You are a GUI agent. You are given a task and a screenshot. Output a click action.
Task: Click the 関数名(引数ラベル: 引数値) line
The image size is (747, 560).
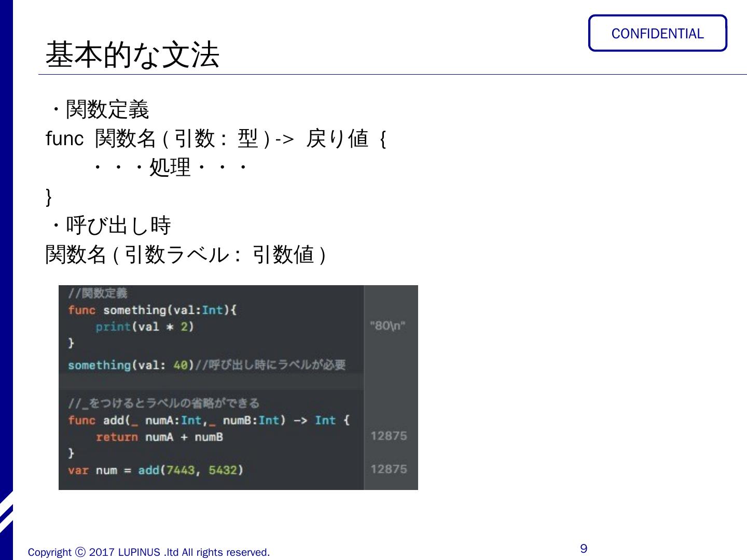click(x=186, y=255)
